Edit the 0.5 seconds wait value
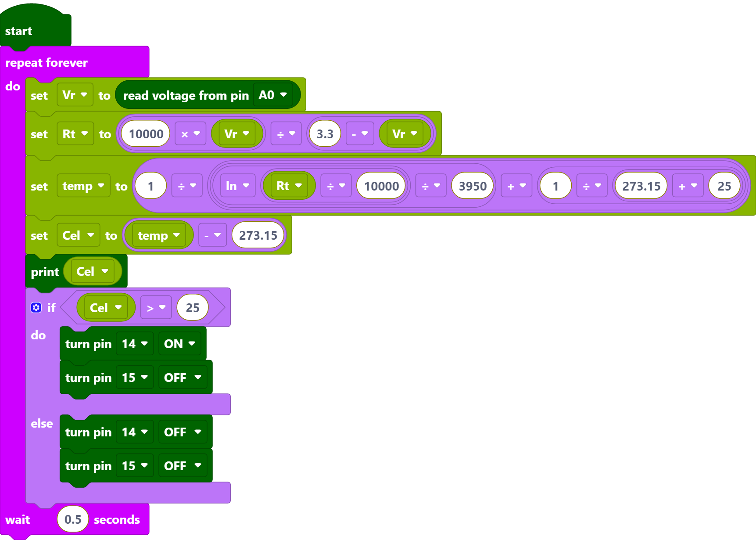 point(73,519)
